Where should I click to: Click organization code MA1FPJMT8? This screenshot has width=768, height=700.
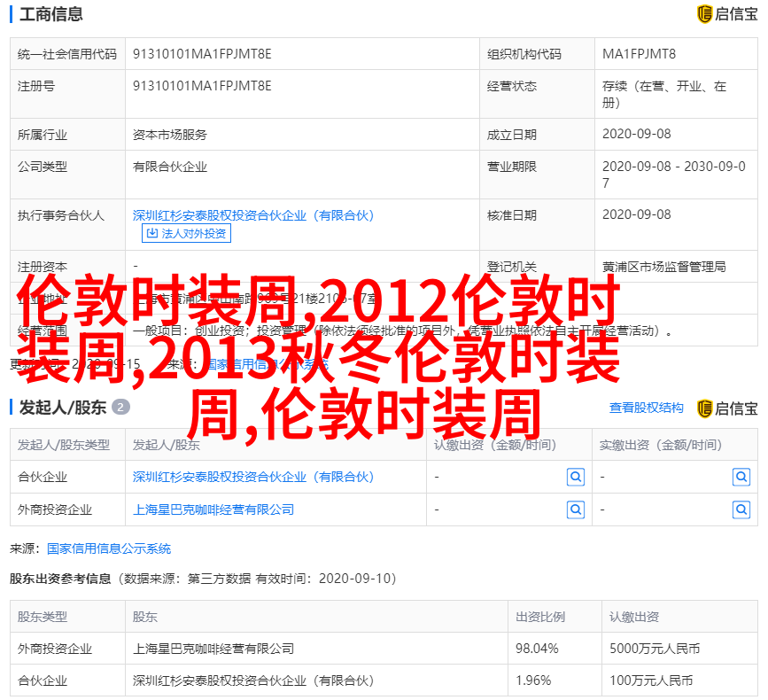639,54
